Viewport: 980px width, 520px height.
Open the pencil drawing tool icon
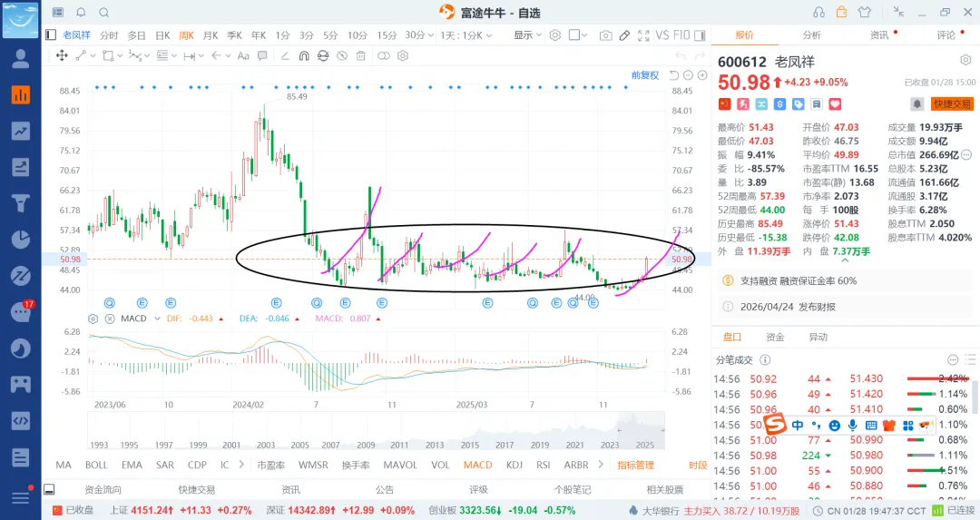(x=624, y=35)
